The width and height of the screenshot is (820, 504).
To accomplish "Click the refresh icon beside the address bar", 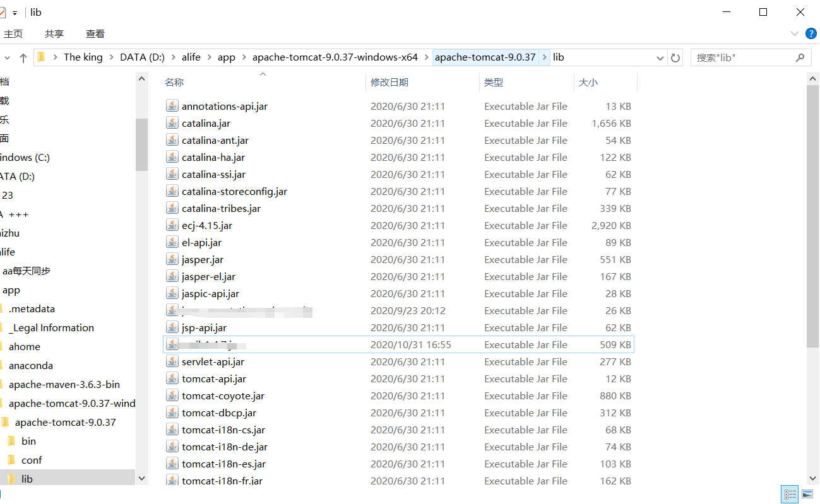I will click(675, 57).
